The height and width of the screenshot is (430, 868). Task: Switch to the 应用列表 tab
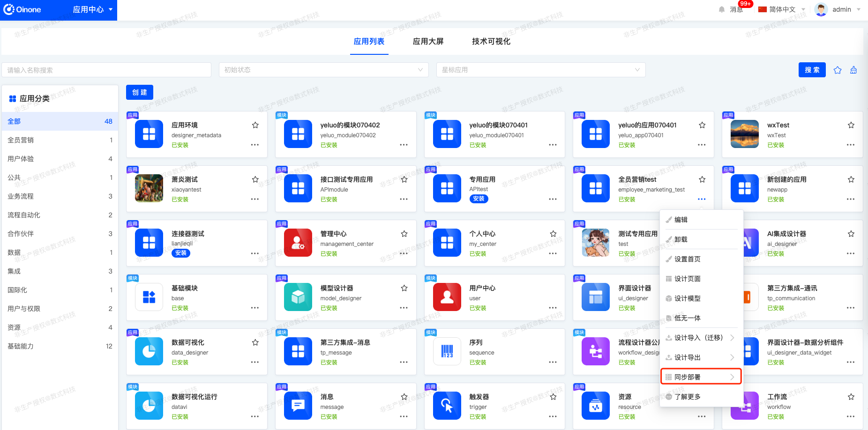point(369,41)
